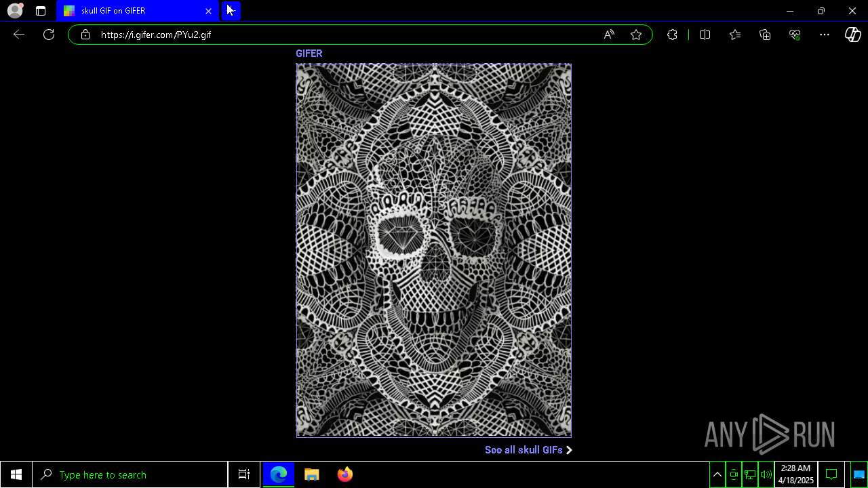Open Settings and more menu

(x=825, y=35)
